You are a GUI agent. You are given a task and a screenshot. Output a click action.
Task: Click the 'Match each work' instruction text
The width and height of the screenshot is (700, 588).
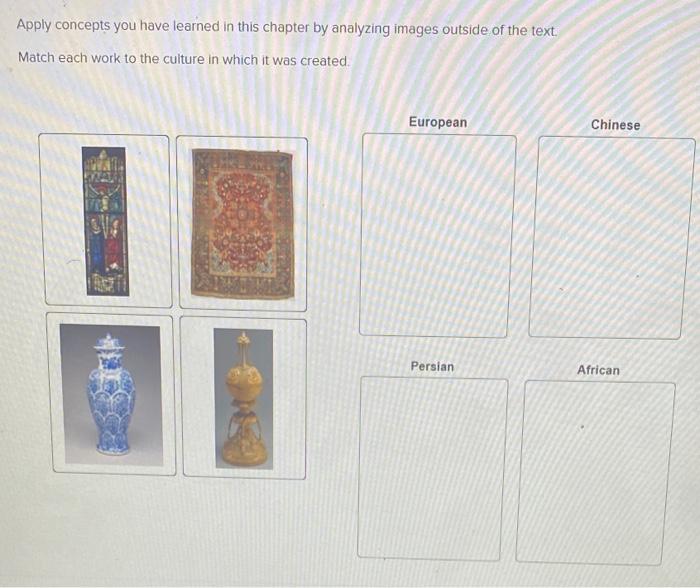[x=183, y=59]
